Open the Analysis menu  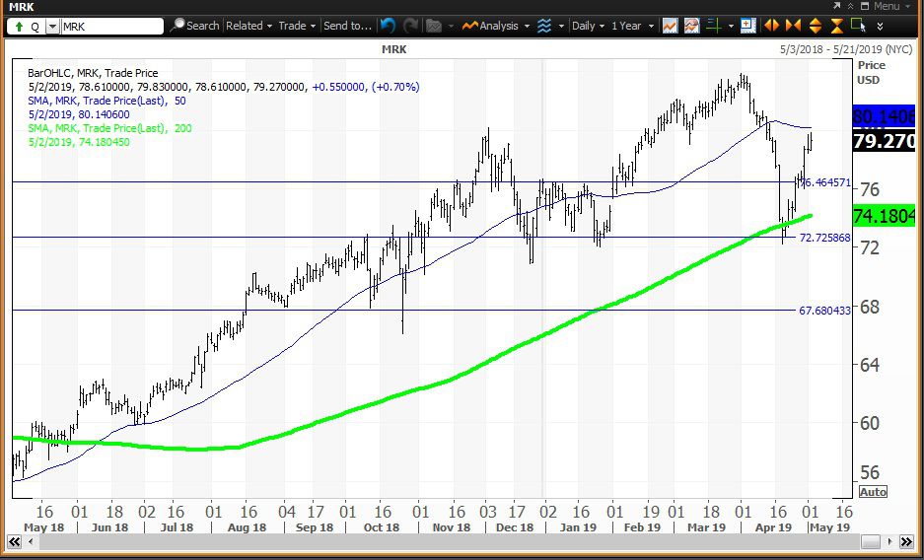click(x=496, y=26)
